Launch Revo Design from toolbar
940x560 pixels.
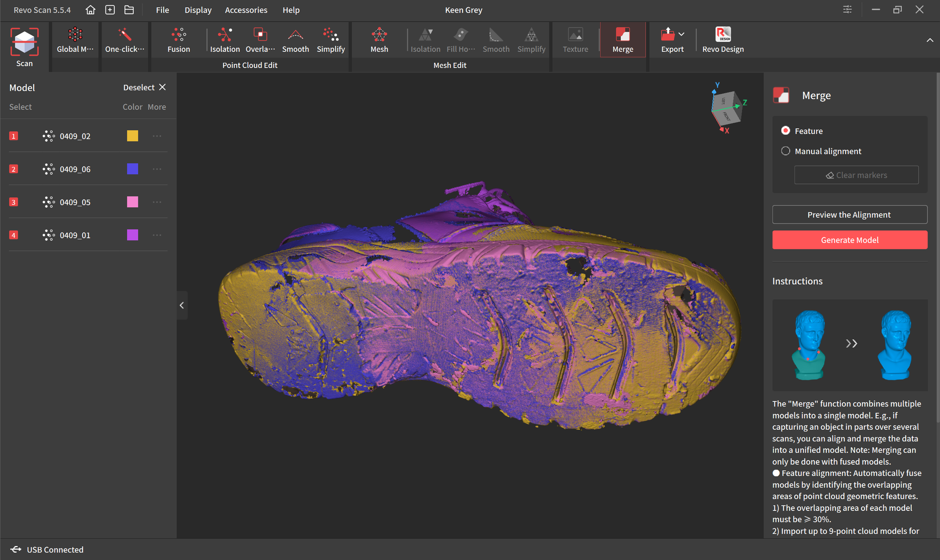point(722,35)
